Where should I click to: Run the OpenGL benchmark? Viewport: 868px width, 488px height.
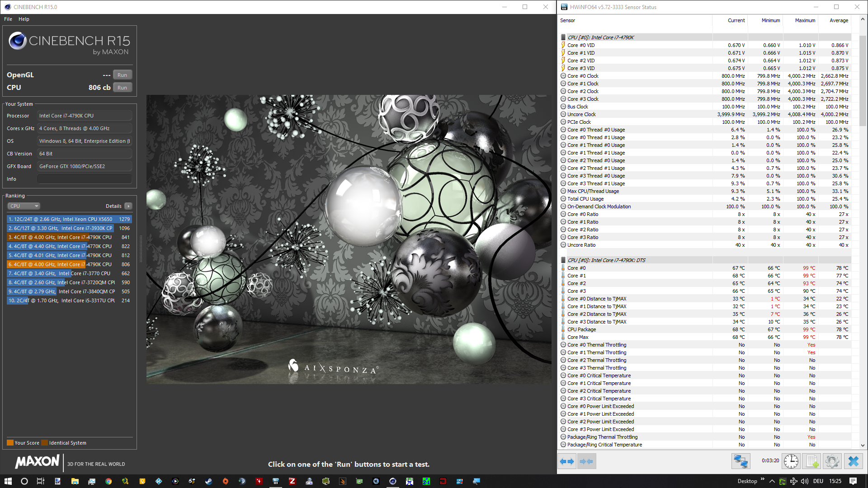pyautogui.click(x=122, y=75)
